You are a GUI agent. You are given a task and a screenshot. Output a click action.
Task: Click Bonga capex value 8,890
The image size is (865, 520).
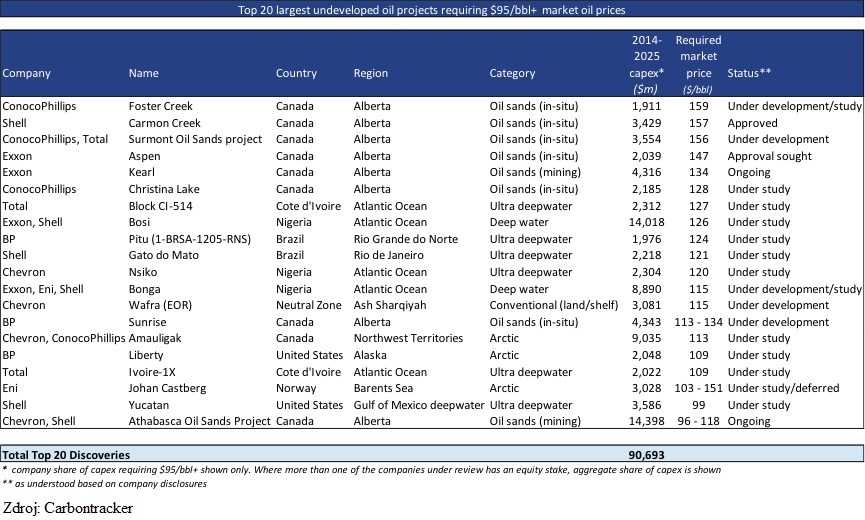[647, 289]
